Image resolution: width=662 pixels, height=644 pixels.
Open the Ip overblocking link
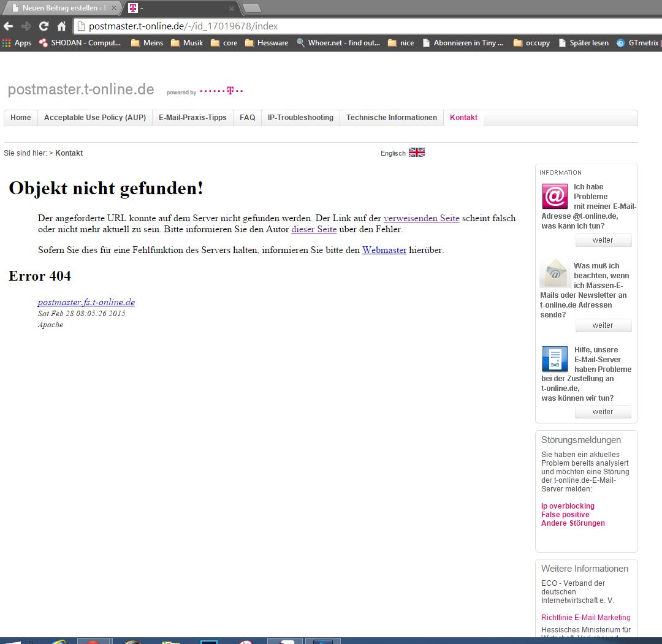tap(568, 506)
